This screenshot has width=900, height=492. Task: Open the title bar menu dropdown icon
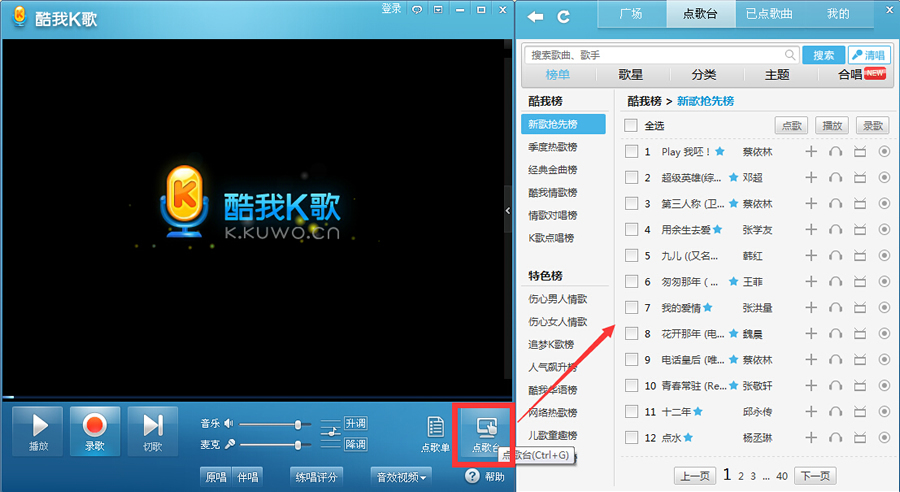click(x=438, y=10)
